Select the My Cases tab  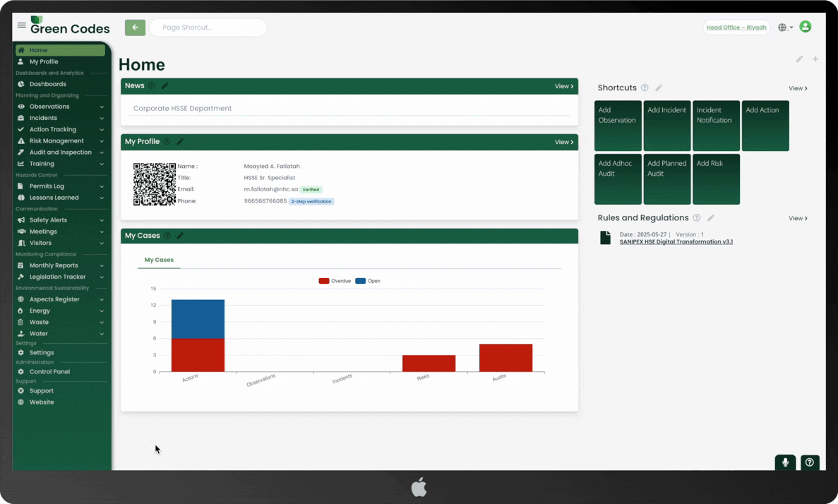pos(159,260)
